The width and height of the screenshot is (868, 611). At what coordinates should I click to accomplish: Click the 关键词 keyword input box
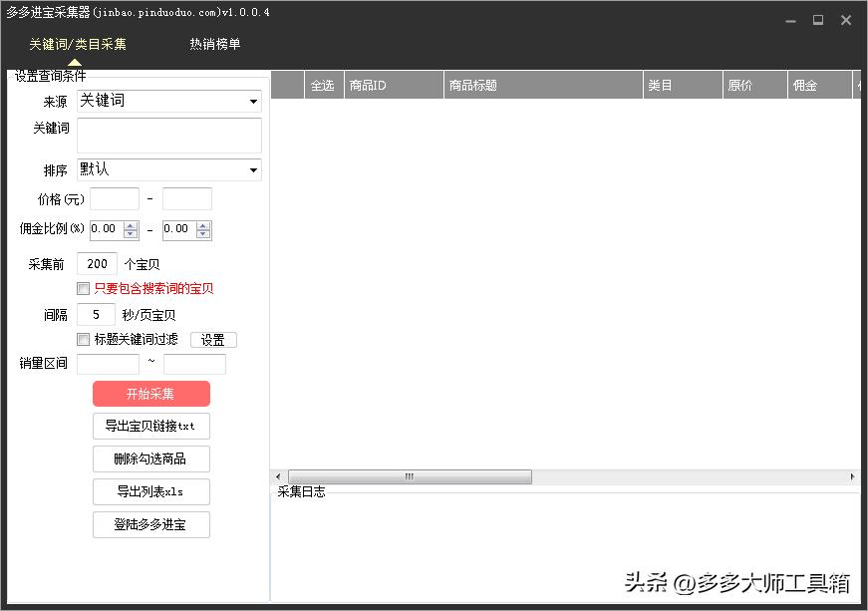pos(167,135)
